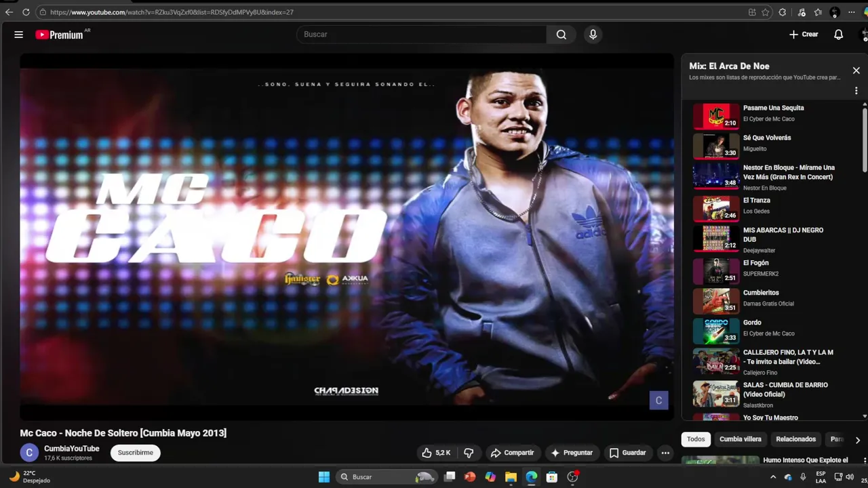This screenshot has height=488, width=868.
Task: Open the split-screen apps icon in address bar
Action: [752, 12]
